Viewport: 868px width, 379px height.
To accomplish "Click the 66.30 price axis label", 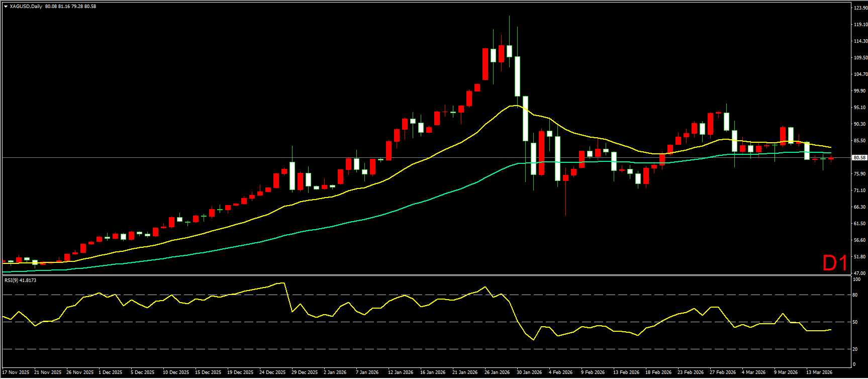I will point(860,207).
